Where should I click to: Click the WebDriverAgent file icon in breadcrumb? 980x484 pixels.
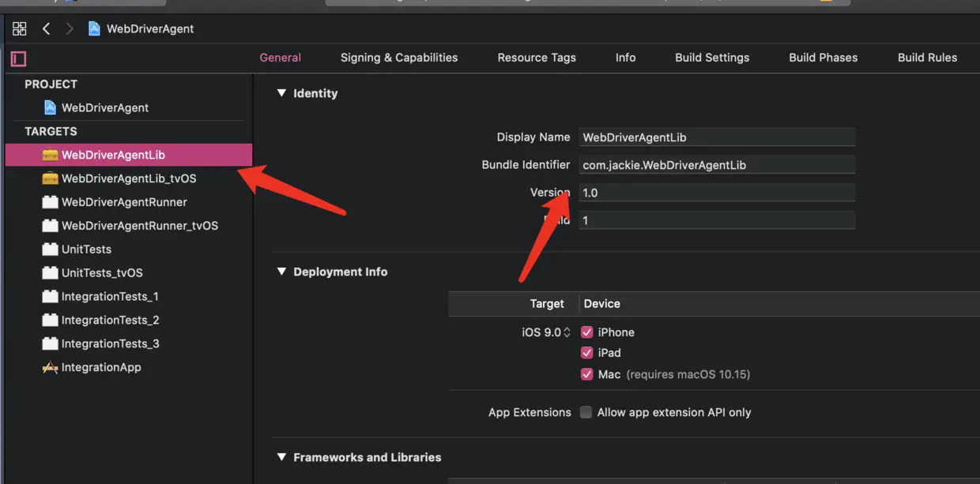(95, 28)
